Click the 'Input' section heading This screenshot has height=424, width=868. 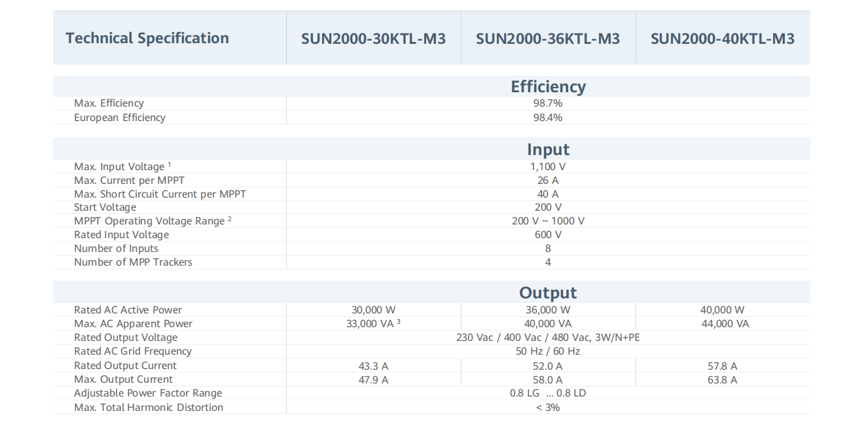click(548, 149)
